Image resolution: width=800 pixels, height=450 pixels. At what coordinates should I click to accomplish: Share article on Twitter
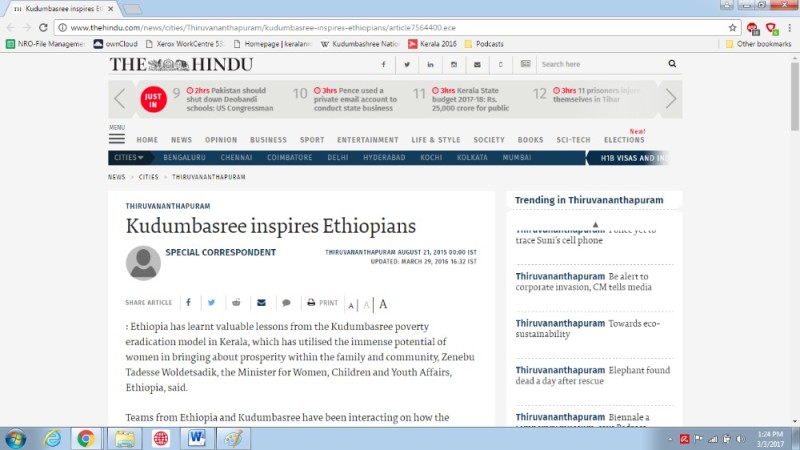(211, 303)
